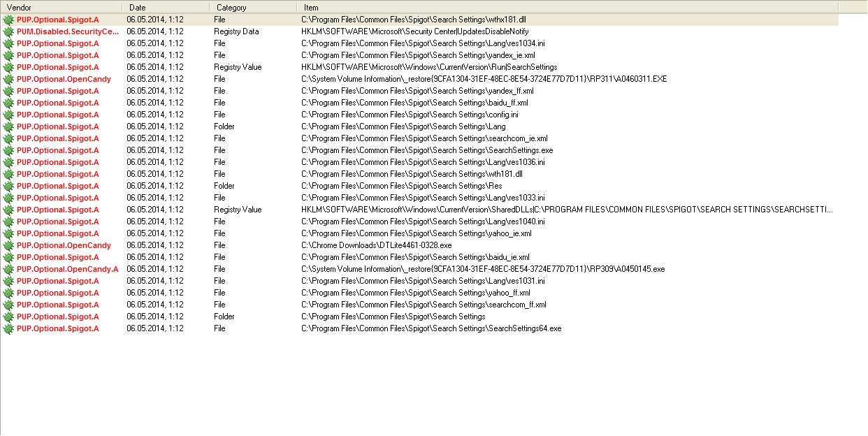Click the bug icon on the Lang folder row
The width and height of the screenshot is (868, 436).
click(8, 126)
